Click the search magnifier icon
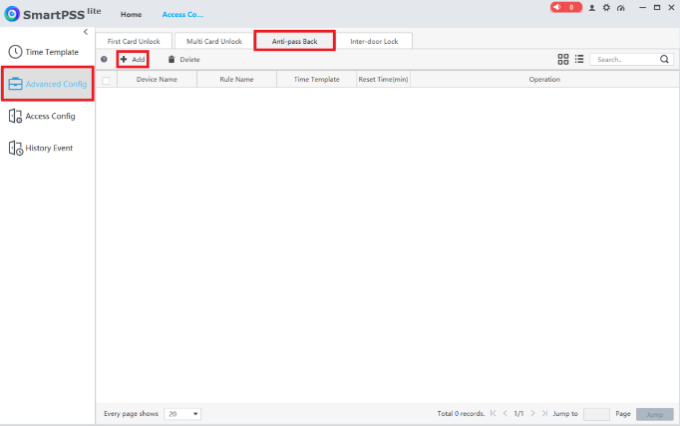Image resolution: width=680 pixels, height=426 pixels. coord(664,59)
